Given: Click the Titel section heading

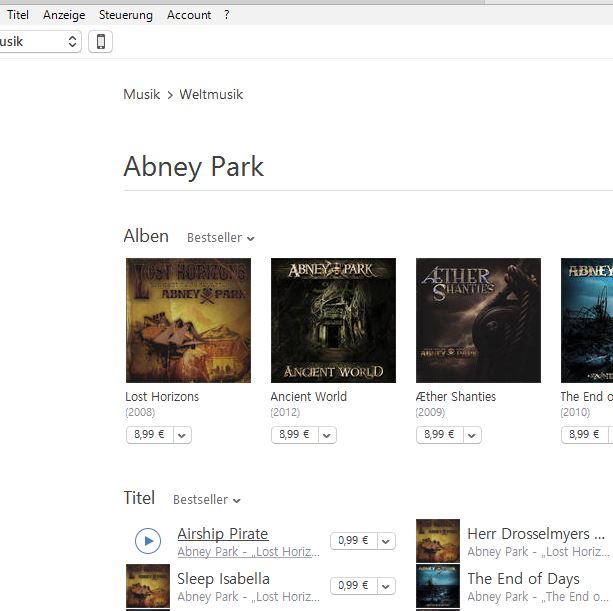Looking at the screenshot, I should point(139,498).
